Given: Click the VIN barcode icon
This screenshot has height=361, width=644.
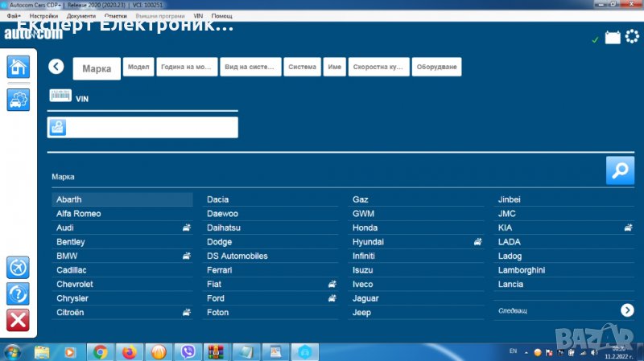Looking at the screenshot, I should point(60,95).
